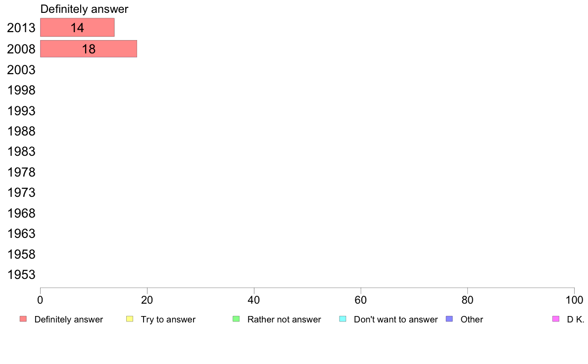The height and width of the screenshot is (364, 588).
Task: Click the 1973 year label
Action: 21,193
